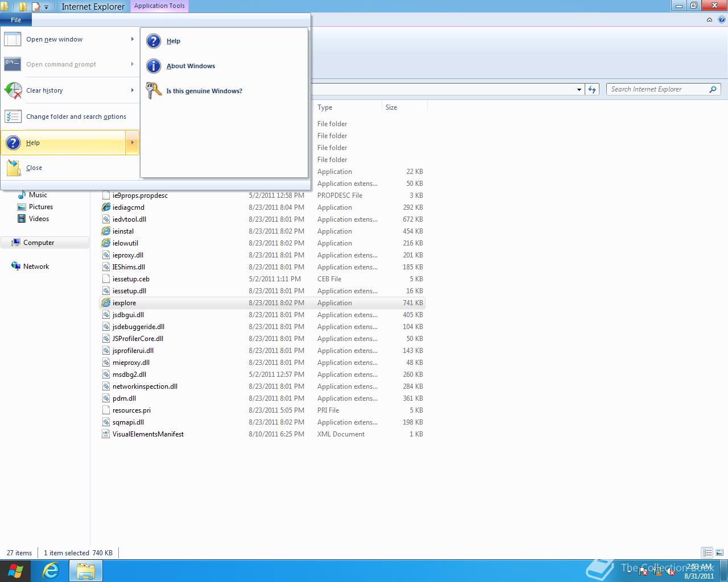Click the iedvtool.dll file icon
The image size is (728, 582).
106,219
